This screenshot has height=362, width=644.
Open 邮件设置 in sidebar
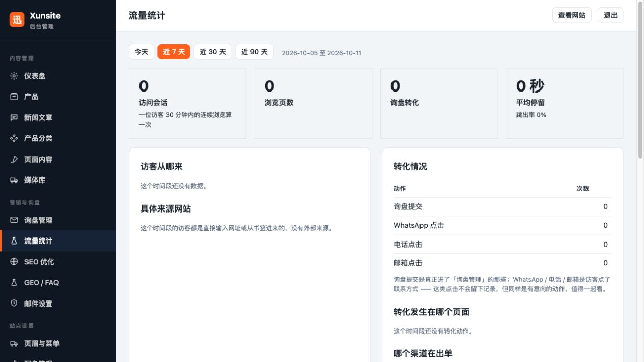point(58,304)
